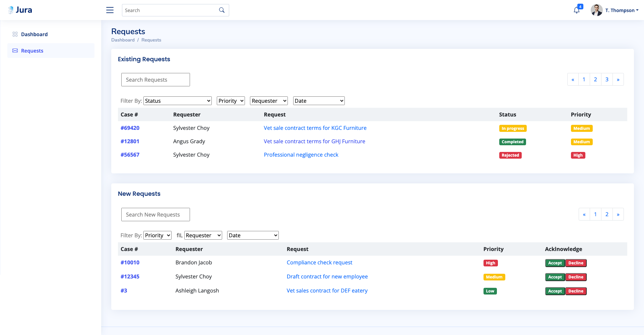Accept the Compliance check request
Viewport: 644px width, 335px height.
(x=555, y=263)
